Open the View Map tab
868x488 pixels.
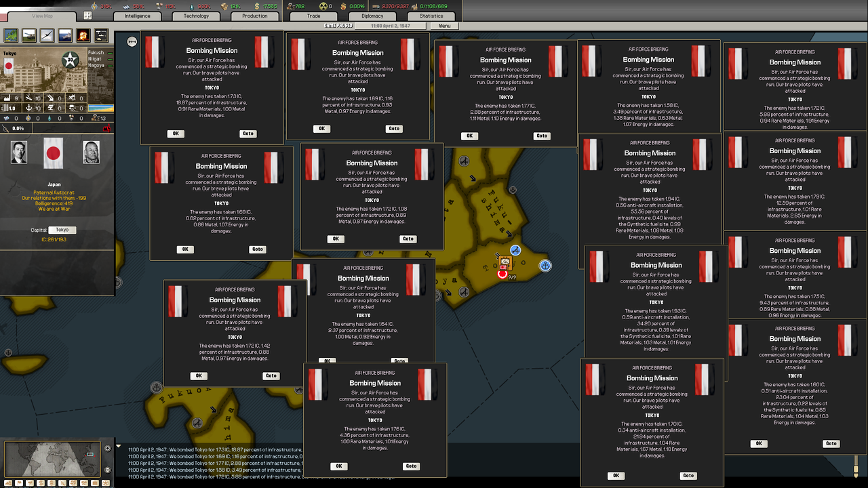click(42, 16)
